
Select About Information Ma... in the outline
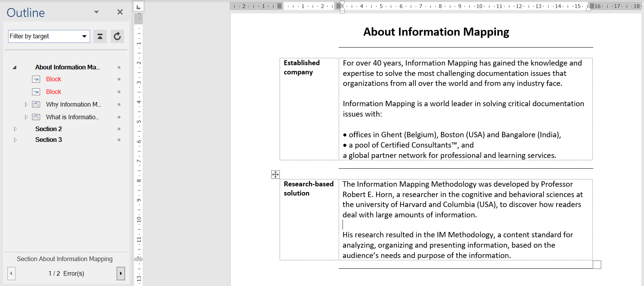(x=68, y=67)
